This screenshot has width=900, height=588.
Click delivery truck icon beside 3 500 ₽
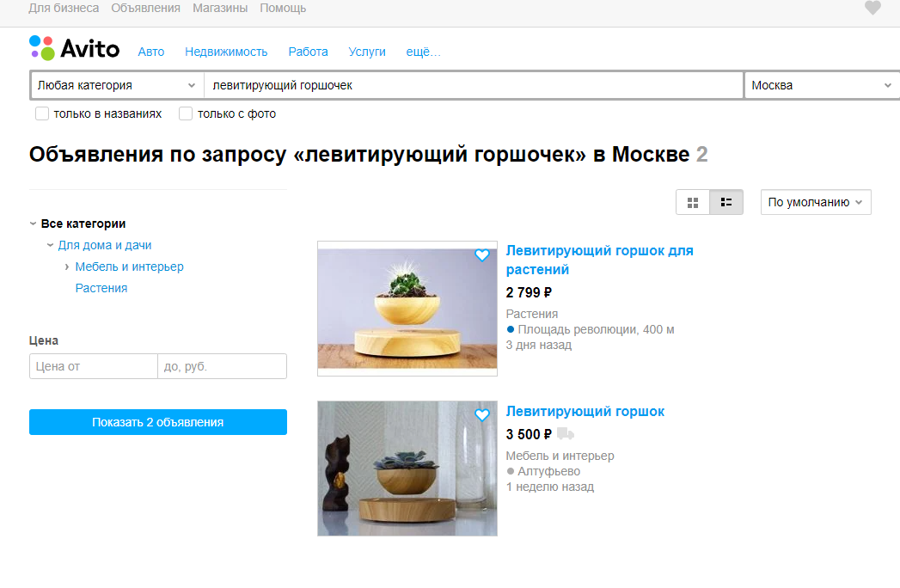pyautogui.click(x=565, y=433)
